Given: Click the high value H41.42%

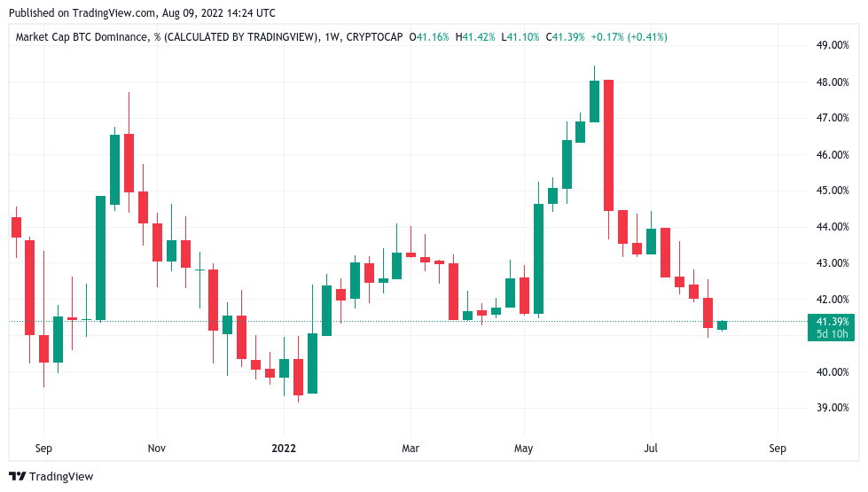Looking at the screenshot, I should [475, 37].
